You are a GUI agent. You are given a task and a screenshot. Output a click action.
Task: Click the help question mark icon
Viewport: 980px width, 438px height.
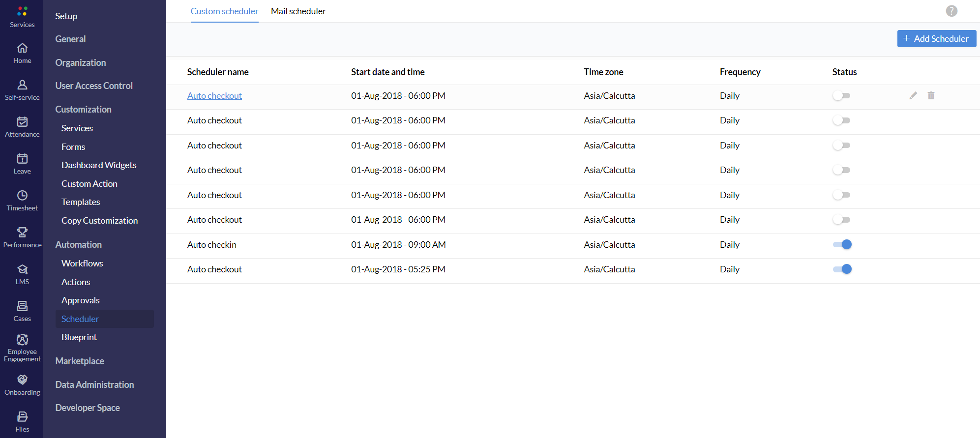951,11
